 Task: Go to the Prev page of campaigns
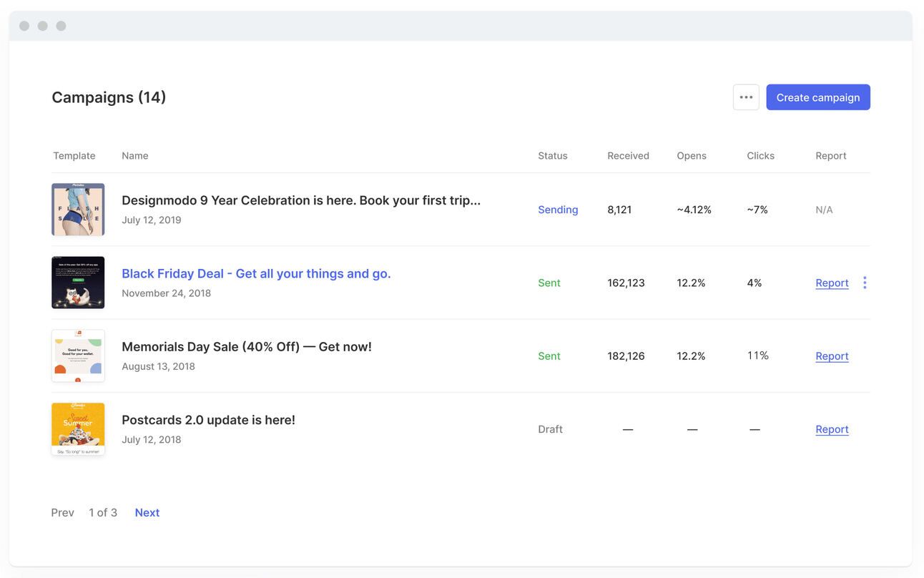tap(63, 512)
